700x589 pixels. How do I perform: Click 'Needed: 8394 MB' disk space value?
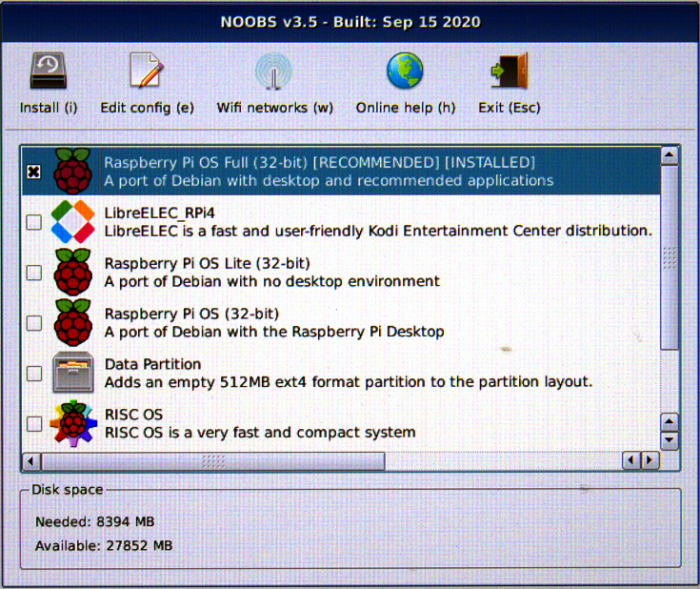[x=94, y=522]
